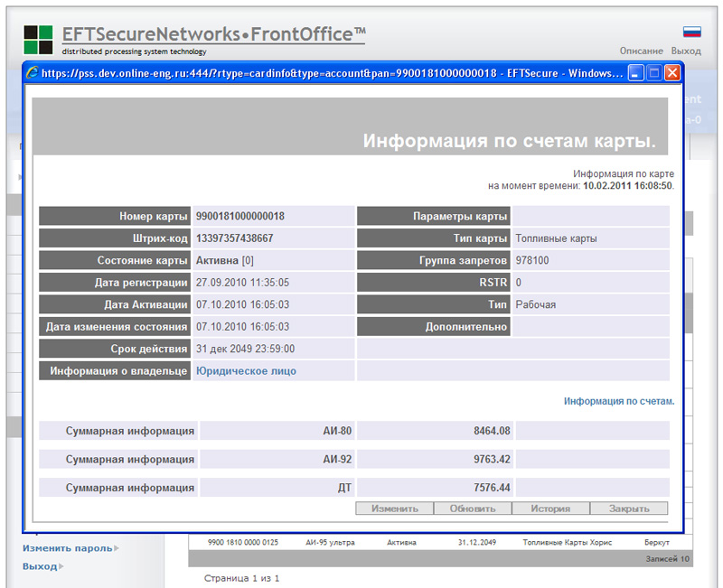The width and height of the screenshot is (723, 588).
Task: Open the Юридическое лицо owner link
Action: coord(246,371)
